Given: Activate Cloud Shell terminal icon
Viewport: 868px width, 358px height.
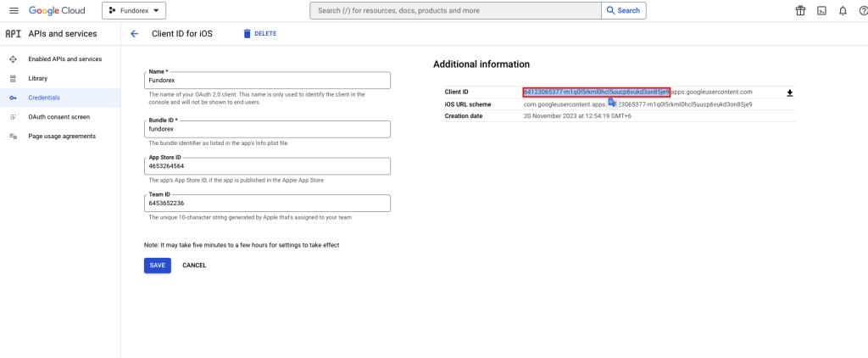Looking at the screenshot, I should [822, 10].
